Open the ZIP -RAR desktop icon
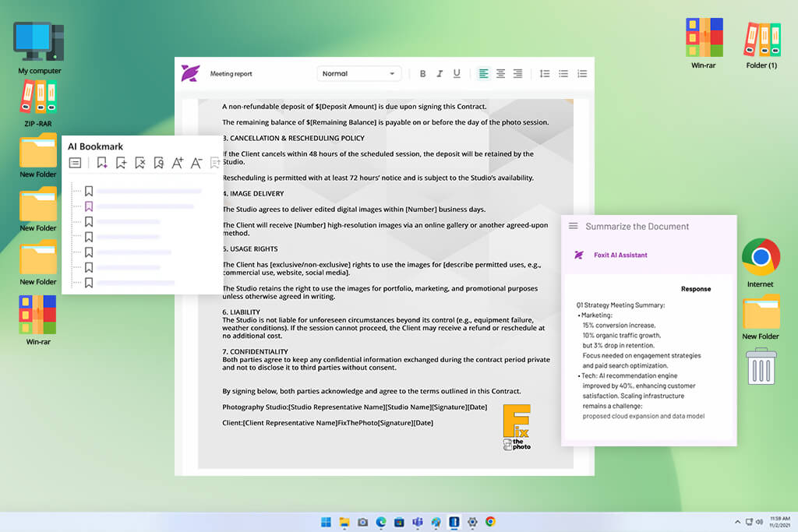This screenshot has height=532, width=798. 38,104
